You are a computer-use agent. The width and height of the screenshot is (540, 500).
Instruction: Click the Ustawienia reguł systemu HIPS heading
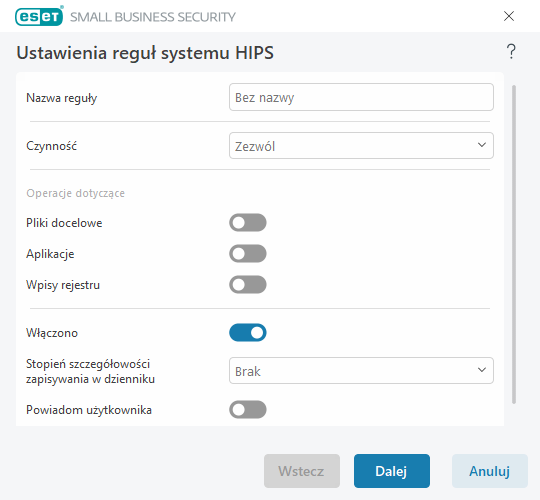coord(145,53)
